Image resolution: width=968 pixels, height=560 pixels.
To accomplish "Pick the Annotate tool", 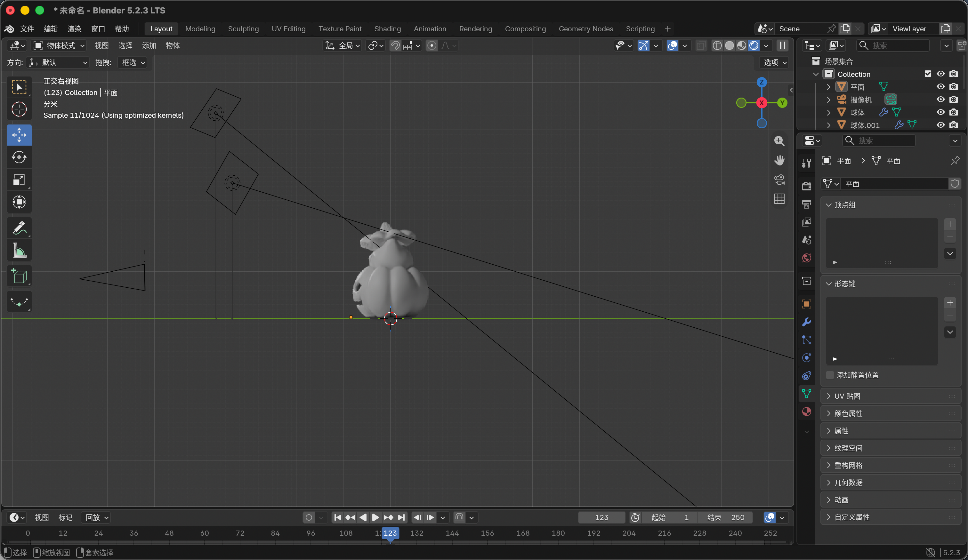I will [19, 228].
